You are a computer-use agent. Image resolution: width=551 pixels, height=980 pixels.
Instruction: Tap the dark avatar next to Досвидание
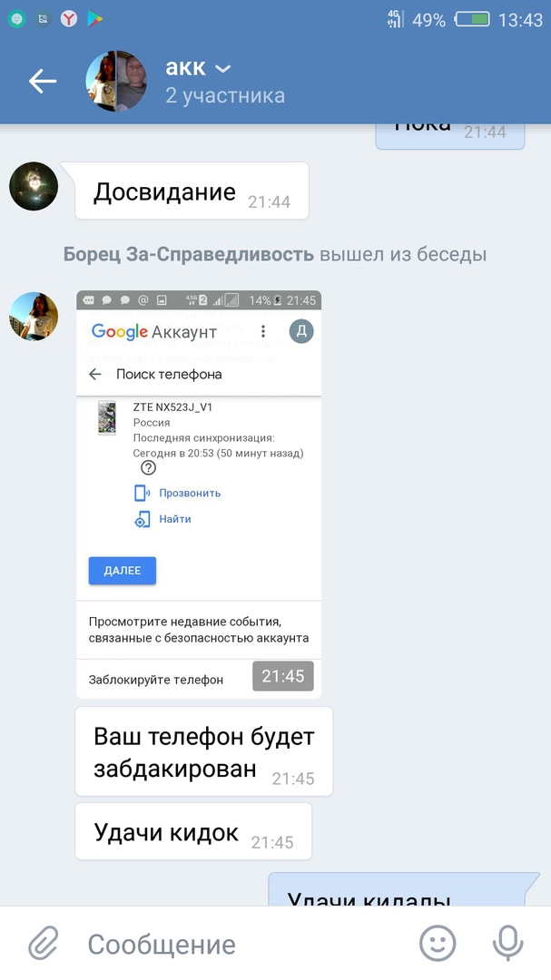[34, 186]
